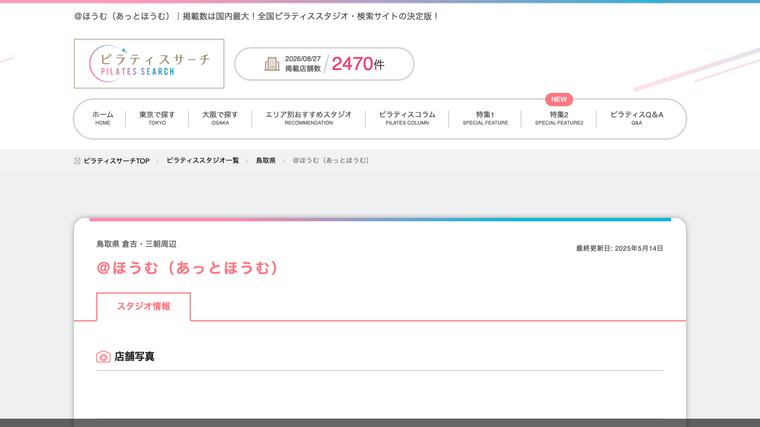Click the 2026/08/27 掲載店舗数 label
Screen dimensions: 760x427
click(303, 63)
